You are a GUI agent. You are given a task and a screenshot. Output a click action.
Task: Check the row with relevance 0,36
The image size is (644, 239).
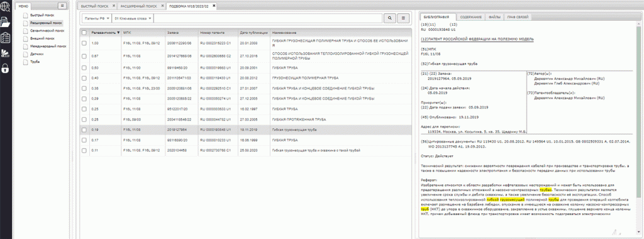tap(84, 88)
